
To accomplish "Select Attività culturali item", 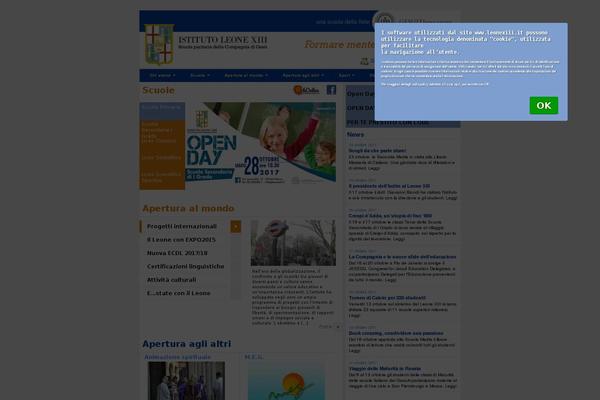I will tap(171, 280).
